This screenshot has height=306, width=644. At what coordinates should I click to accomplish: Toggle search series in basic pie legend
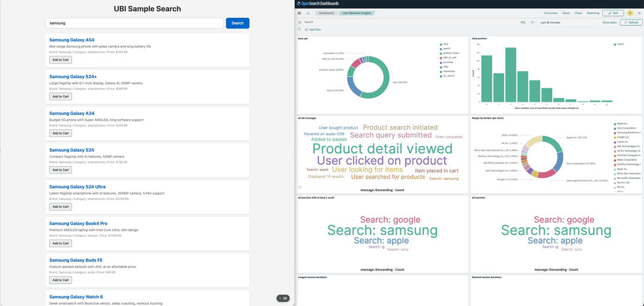(444, 49)
